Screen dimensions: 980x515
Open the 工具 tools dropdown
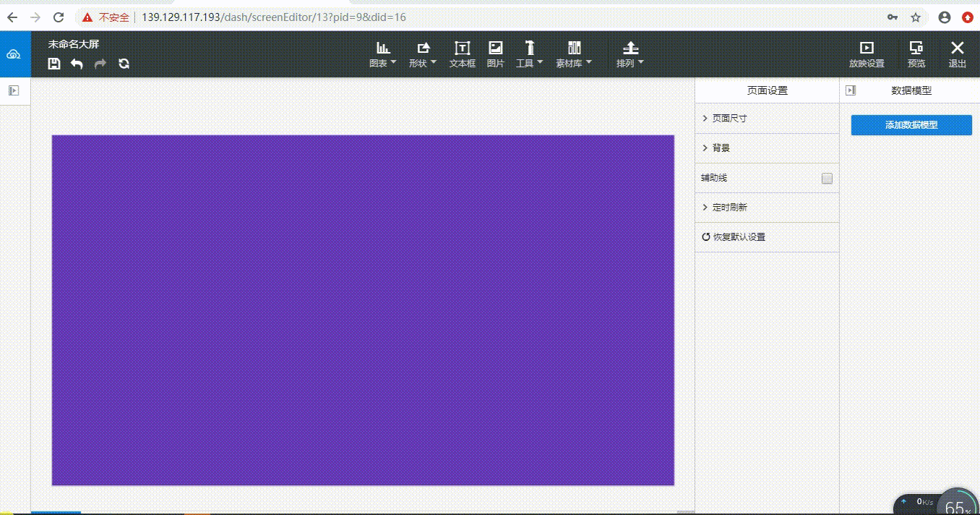click(x=530, y=55)
